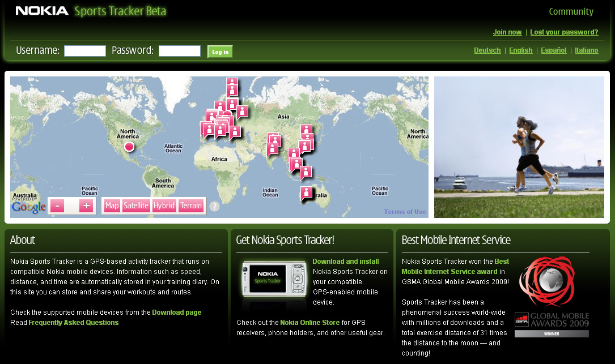Image resolution: width=615 pixels, height=364 pixels.
Task: Click the Sports Tracker Beta title
Action: 120,11
